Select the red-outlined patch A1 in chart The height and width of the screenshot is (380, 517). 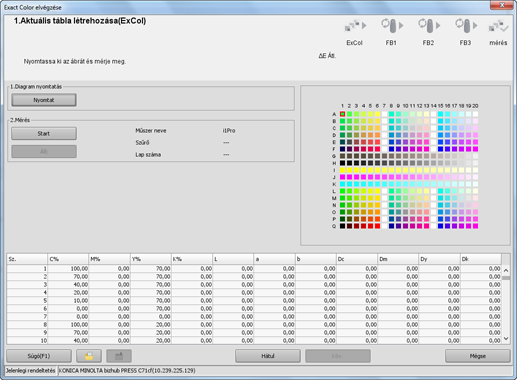point(342,114)
